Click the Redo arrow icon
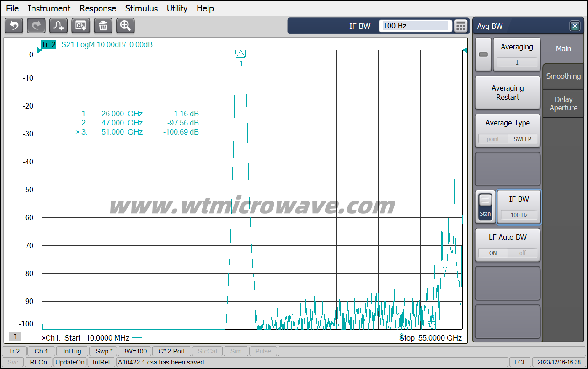 pos(36,26)
